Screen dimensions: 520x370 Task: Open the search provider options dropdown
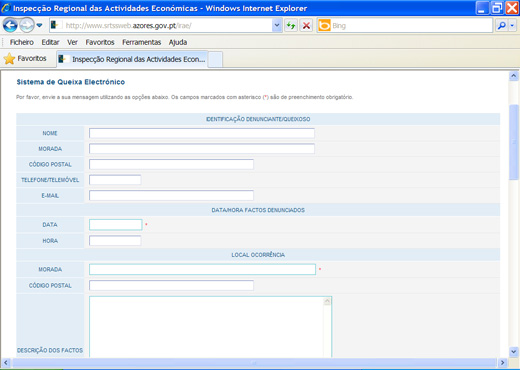coord(512,25)
